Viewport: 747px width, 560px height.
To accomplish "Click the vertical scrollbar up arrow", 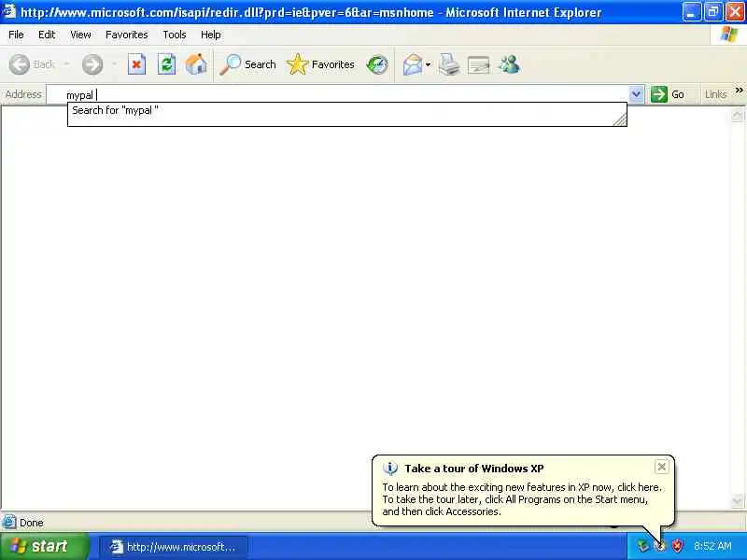I will click(737, 115).
